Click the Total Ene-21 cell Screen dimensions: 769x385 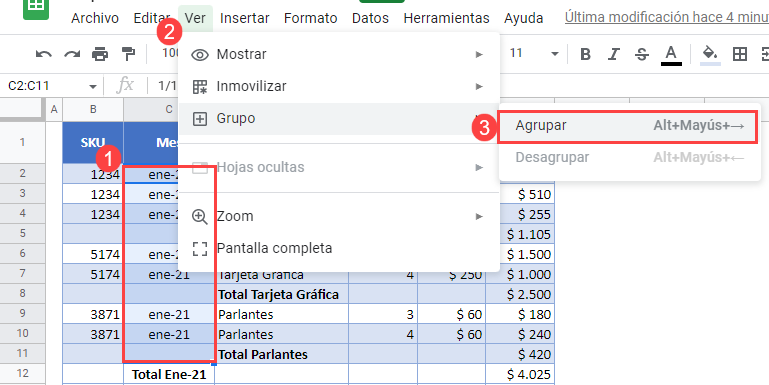click(x=169, y=375)
